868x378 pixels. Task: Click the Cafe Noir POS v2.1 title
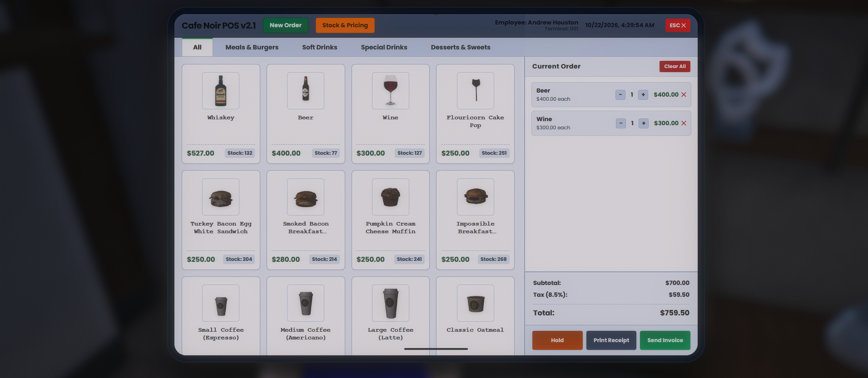tap(219, 25)
